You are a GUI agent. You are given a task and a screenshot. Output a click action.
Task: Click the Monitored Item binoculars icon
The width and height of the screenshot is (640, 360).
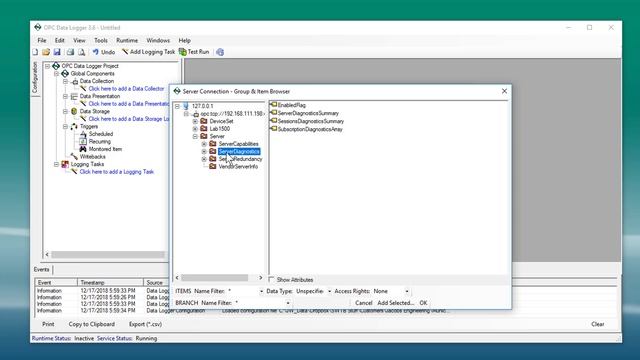tap(83, 149)
